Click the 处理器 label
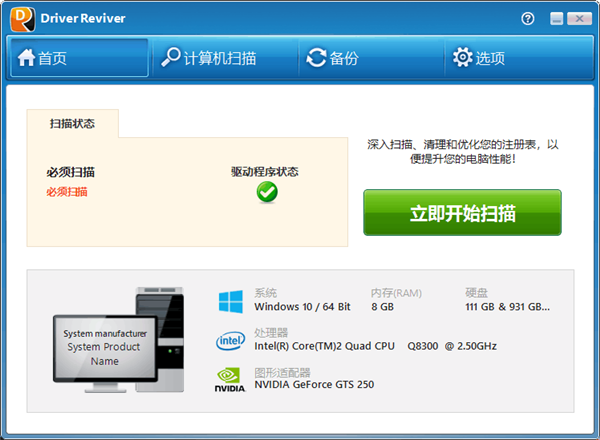Viewport: 600px width, 440px height. [x=271, y=332]
